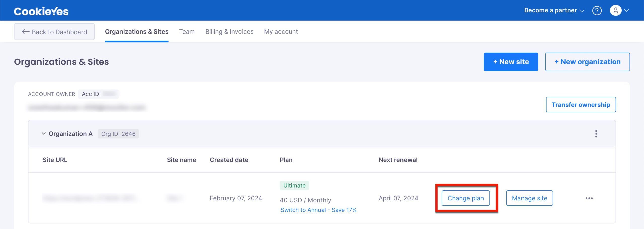
Task: Collapse the Organization A section chevron
Action: [x=44, y=134]
